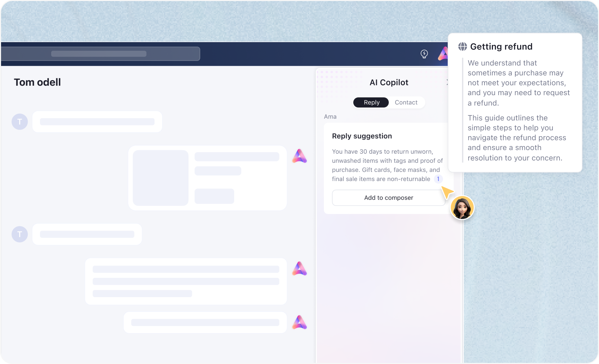The height and width of the screenshot is (364, 599).
Task: Click the citation number 1 in reply suggestion
Action: 438,179
